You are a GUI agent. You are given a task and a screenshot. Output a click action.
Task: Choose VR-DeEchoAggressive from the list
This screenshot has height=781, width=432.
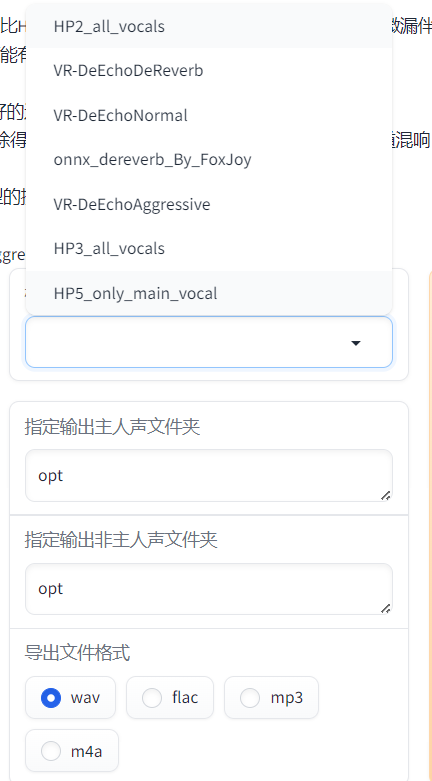coord(209,204)
